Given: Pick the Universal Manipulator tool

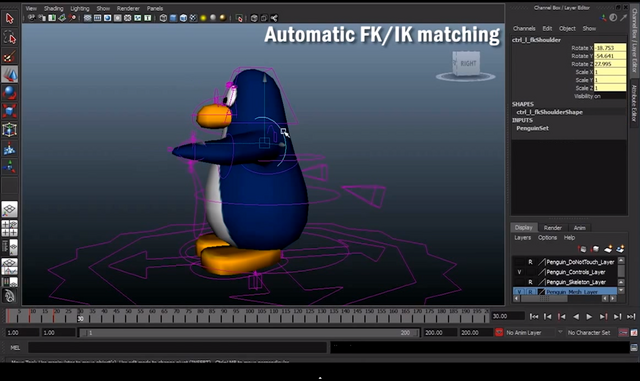Looking at the screenshot, I should click(9, 130).
